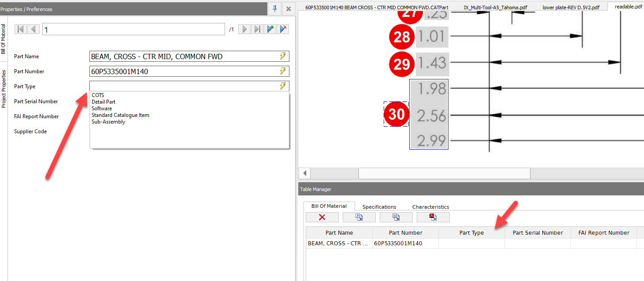Image resolution: width=644 pixels, height=281 pixels.
Task: Click the 1.01 dimension value
Action: [x=432, y=37]
